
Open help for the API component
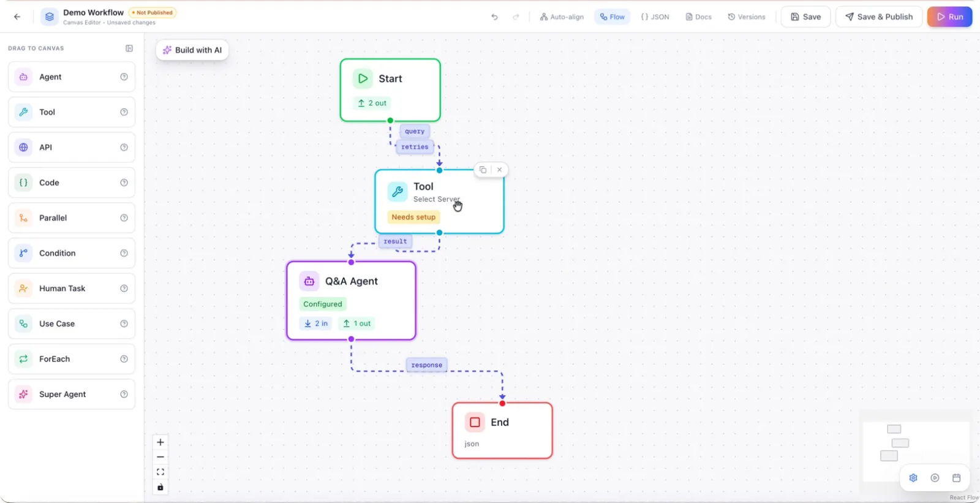click(x=124, y=148)
